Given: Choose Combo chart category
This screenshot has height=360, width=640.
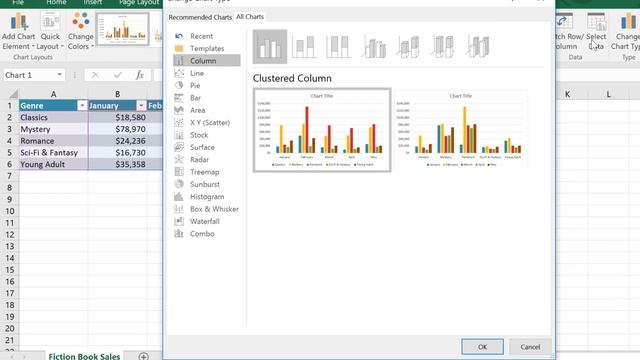Looking at the screenshot, I should [207, 233].
